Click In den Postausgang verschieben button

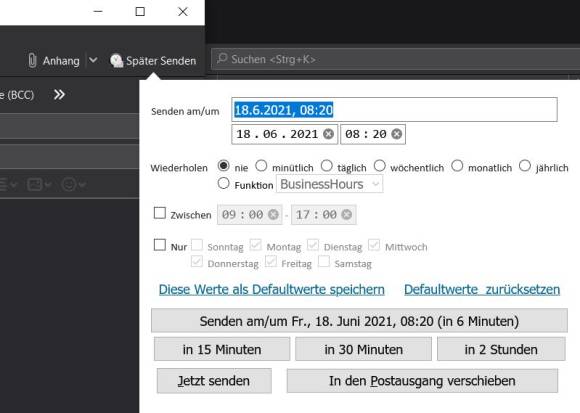pyautogui.click(x=422, y=381)
